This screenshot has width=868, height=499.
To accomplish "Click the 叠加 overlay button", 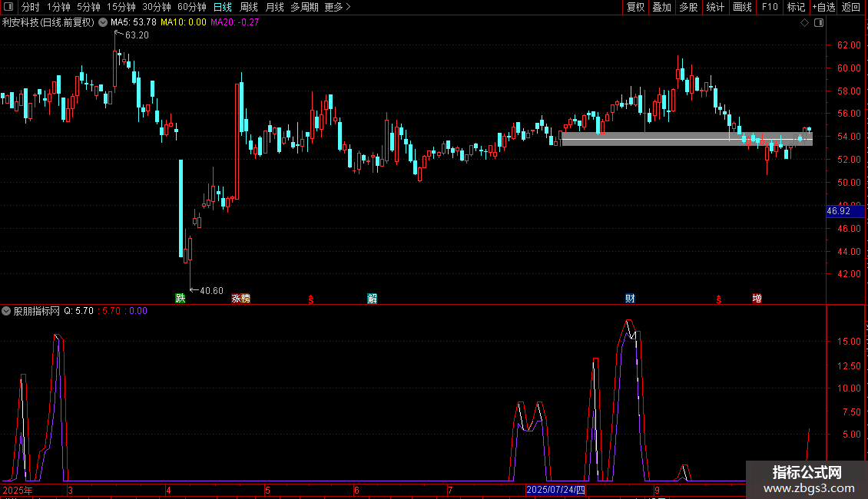I will (661, 7).
